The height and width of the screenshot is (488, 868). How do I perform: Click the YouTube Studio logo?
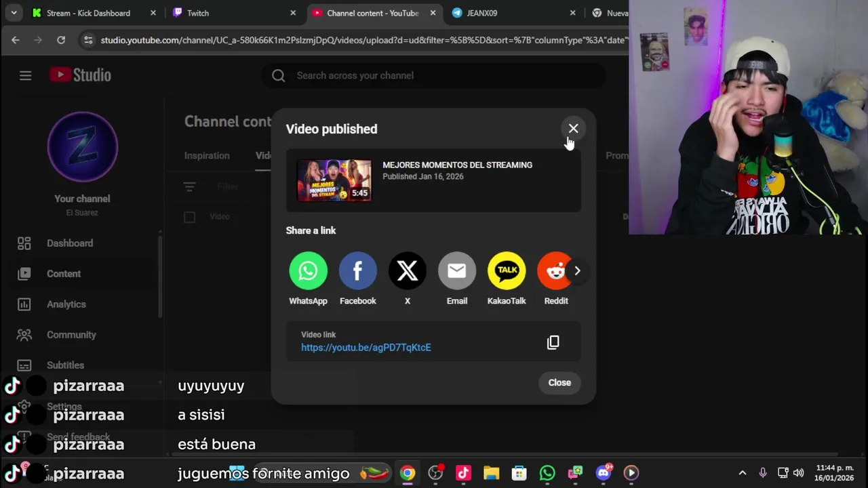point(80,75)
